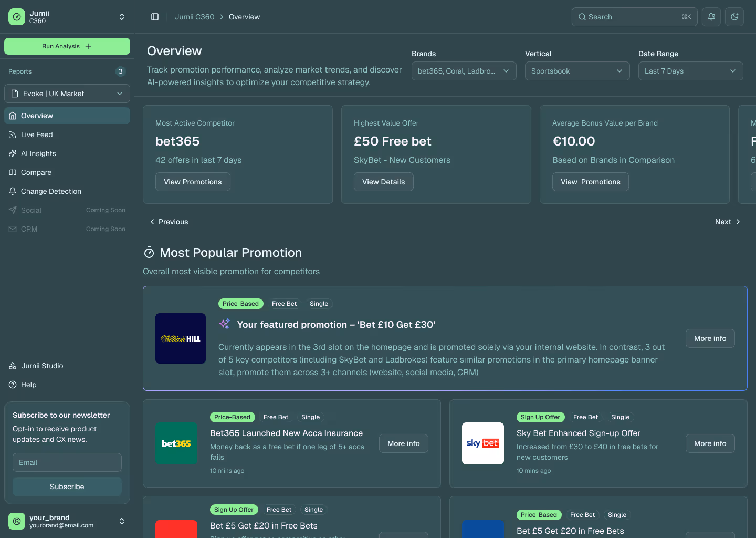Image resolution: width=756 pixels, height=538 pixels.
Task: Click the your_brand avatar icon
Action: pos(17,521)
